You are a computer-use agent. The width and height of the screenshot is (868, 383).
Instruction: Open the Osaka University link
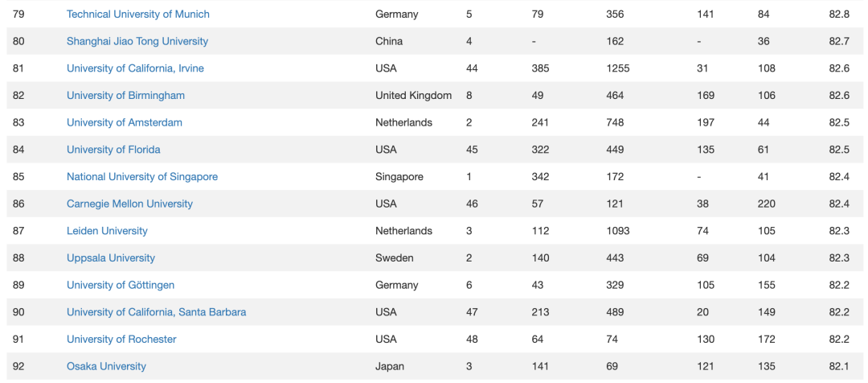106,368
